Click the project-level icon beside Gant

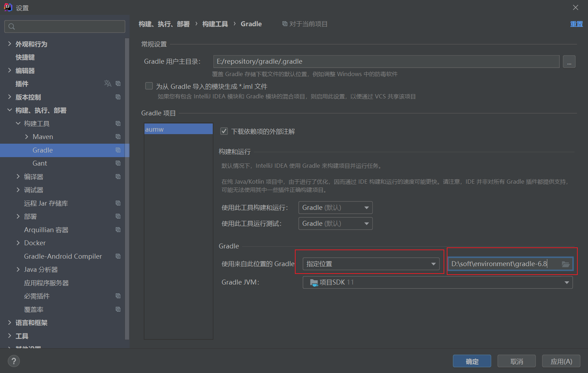tap(118, 163)
